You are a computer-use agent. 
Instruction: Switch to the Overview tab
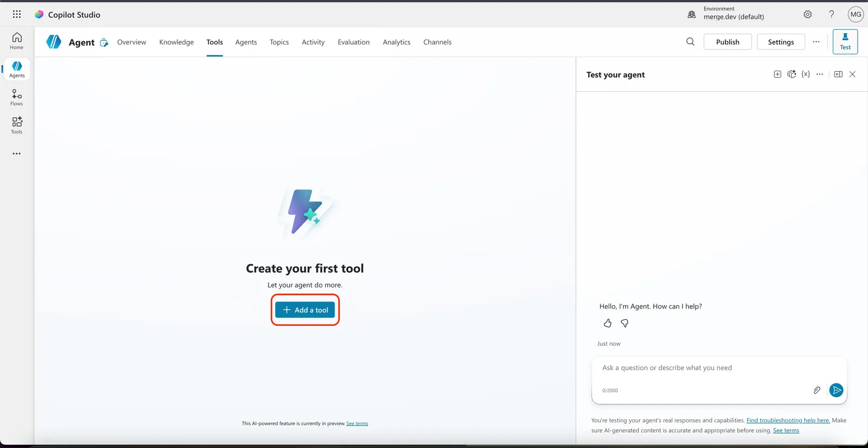point(132,42)
